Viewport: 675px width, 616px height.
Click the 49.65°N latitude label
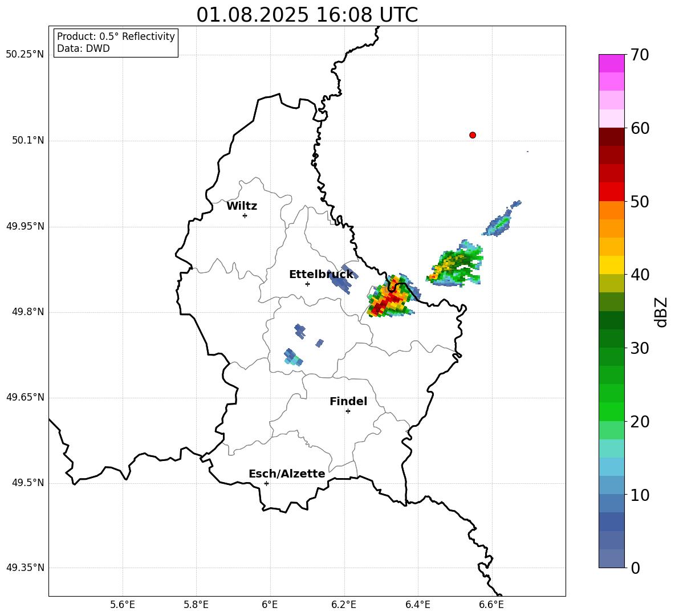pyautogui.click(x=25, y=397)
